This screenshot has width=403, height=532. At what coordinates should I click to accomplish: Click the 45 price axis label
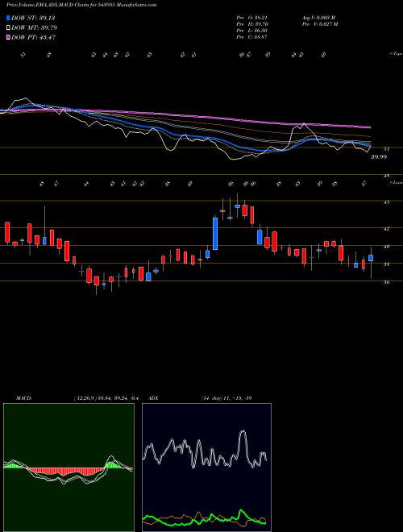click(x=386, y=202)
